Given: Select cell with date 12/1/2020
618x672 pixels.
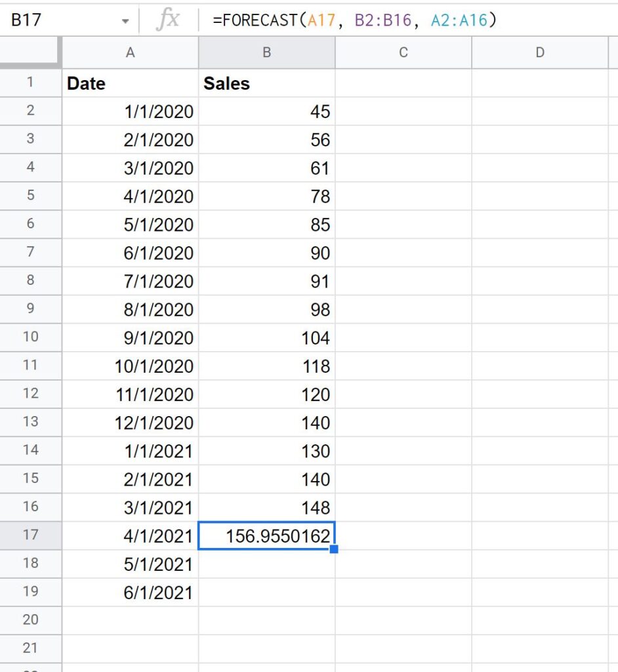Looking at the screenshot, I should tap(131, 423).
